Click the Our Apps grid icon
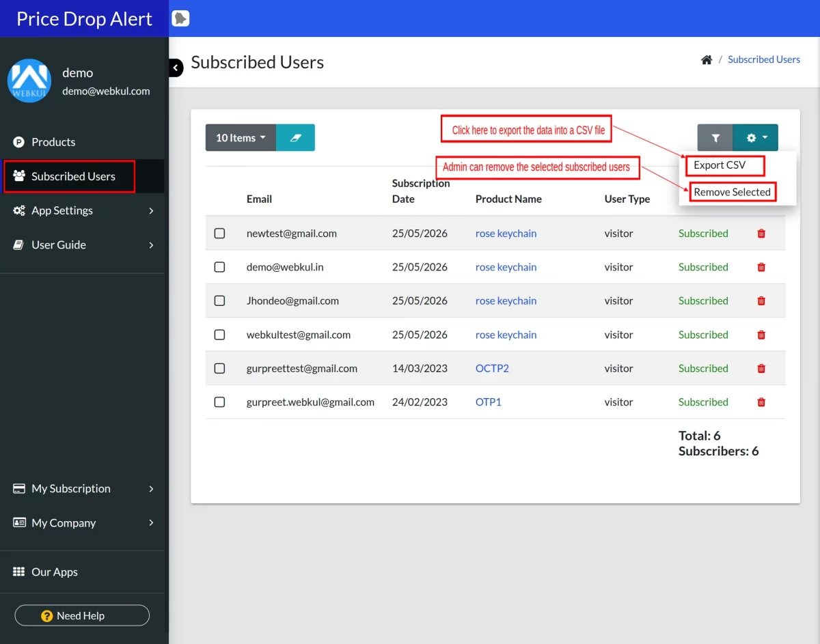The image size is (820, 644). click(19, 572)
